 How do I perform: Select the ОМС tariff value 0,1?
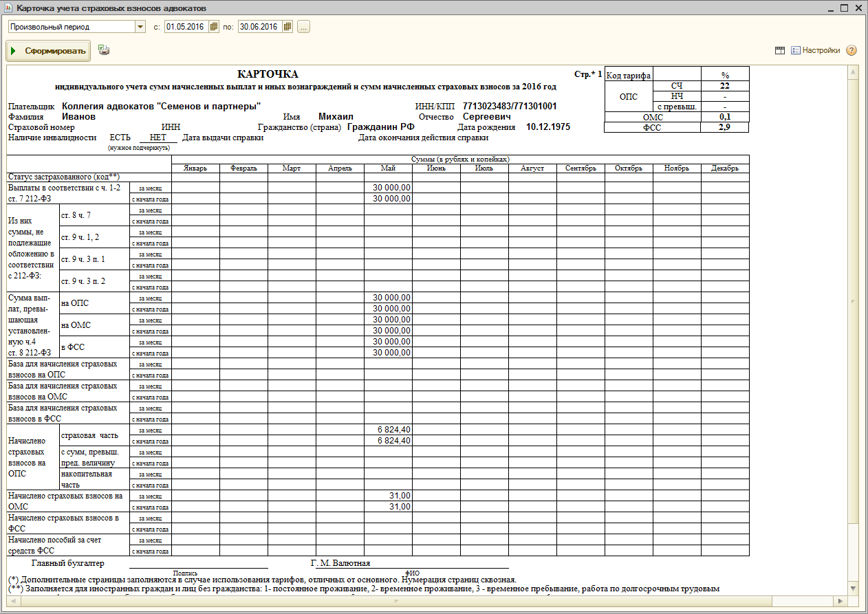(724, 117)
